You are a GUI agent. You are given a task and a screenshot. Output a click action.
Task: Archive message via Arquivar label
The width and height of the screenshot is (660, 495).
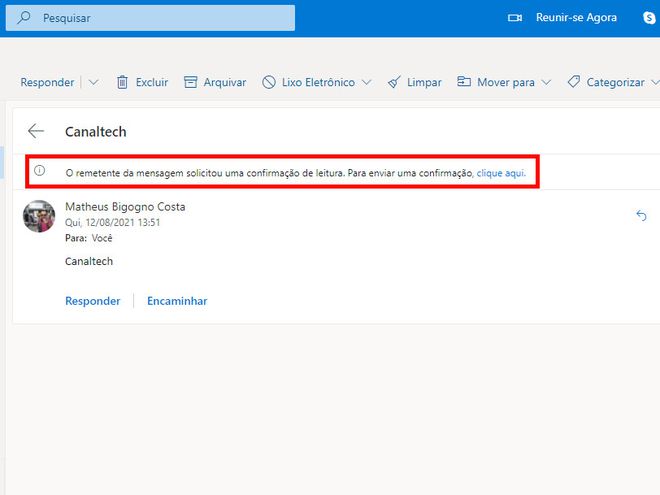[x=225, y=82]
